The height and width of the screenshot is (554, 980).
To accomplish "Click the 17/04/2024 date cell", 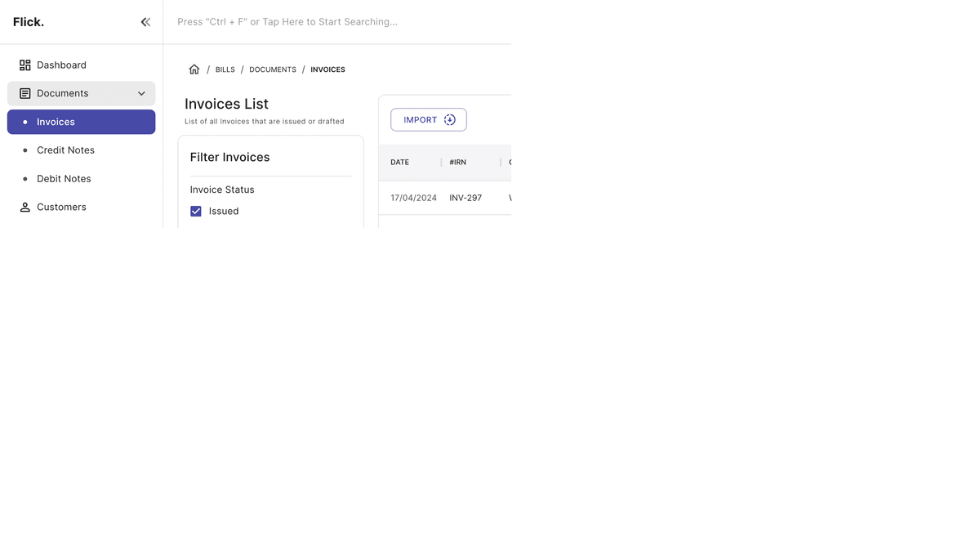I will coord(413,199).
